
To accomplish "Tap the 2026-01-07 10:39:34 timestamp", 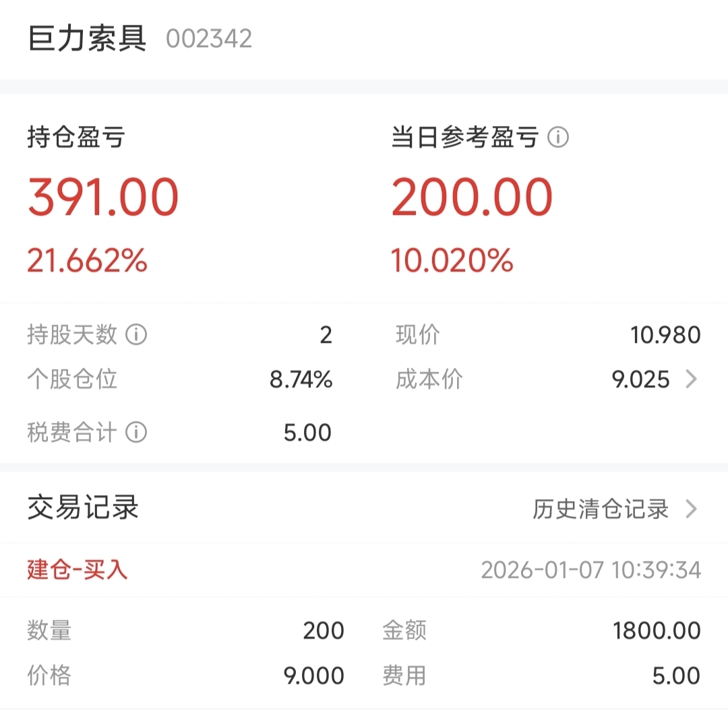I will 591,571.
